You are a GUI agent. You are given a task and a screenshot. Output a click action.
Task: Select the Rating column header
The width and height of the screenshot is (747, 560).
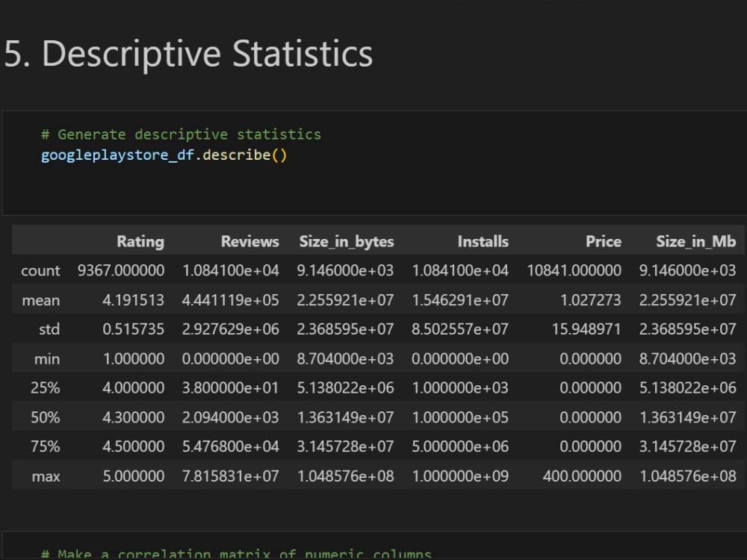(x=140, y=241)
